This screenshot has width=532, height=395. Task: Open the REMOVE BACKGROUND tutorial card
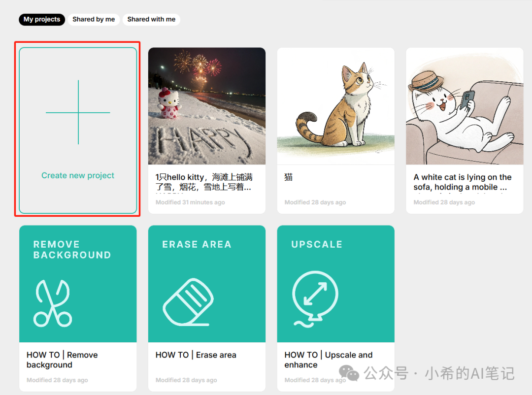point(78,283)
